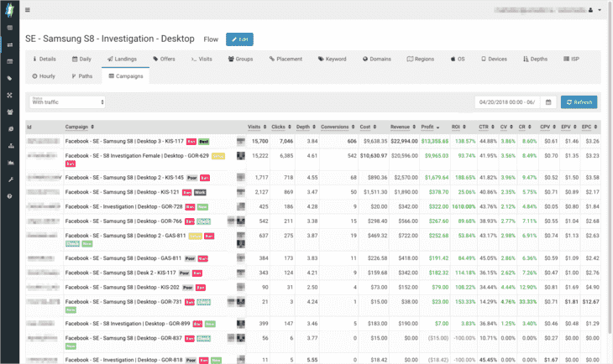613x364 pixels.
Task: Open the OS tab
Action: [x=458, y=59]
